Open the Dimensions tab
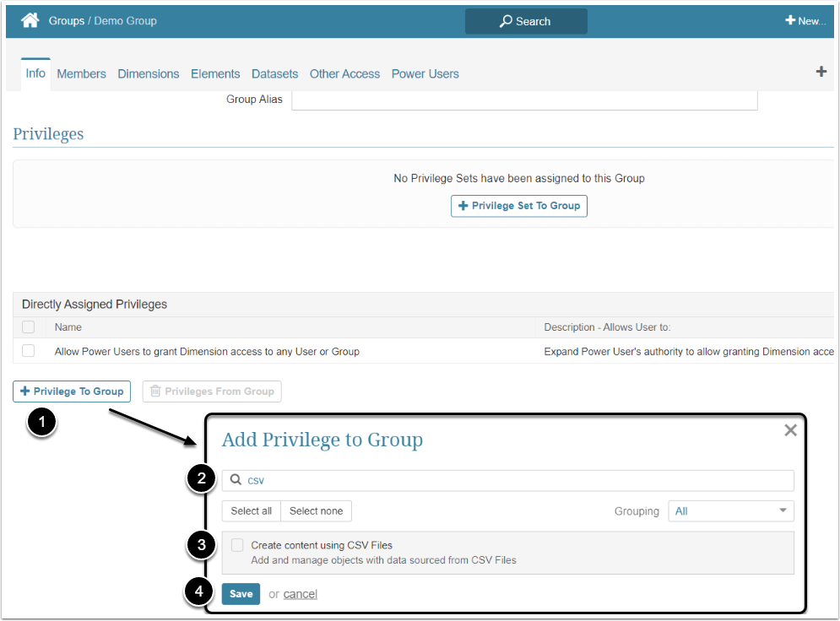The height and width of the screenshot is (621, 840). tap(149, 74)
